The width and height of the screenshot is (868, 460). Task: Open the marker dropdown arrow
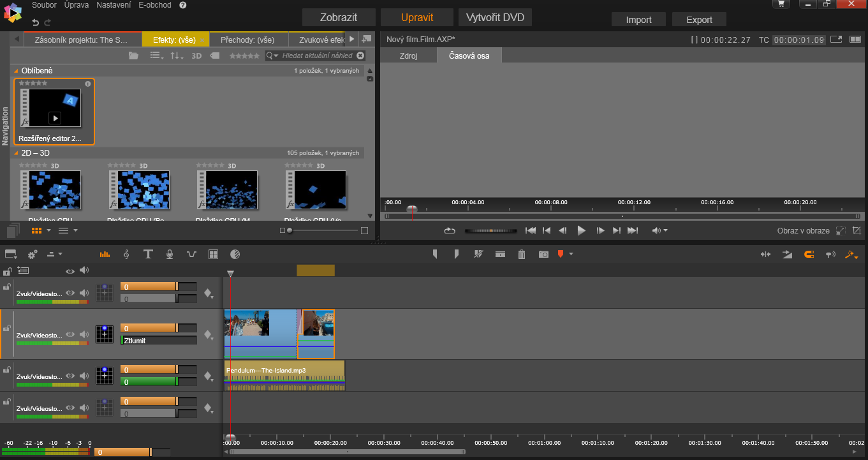click(x=571, y=254)
